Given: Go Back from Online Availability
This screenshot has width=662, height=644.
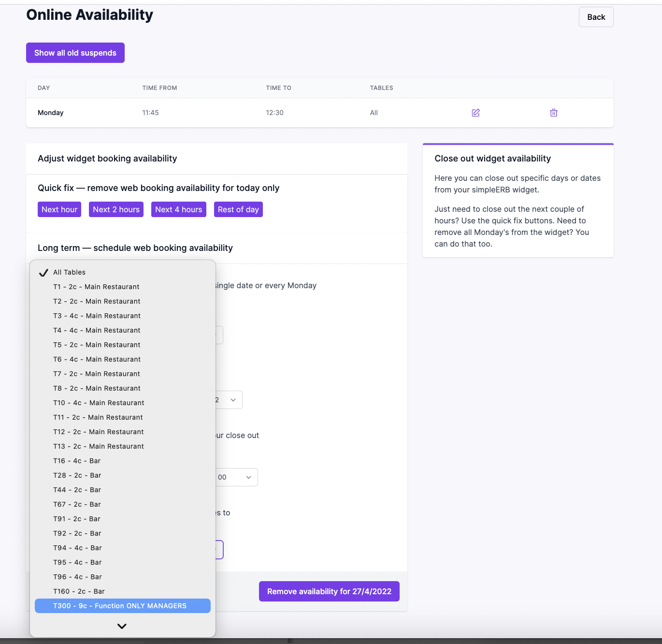Looking at the screenshot, I should [596, 17].
